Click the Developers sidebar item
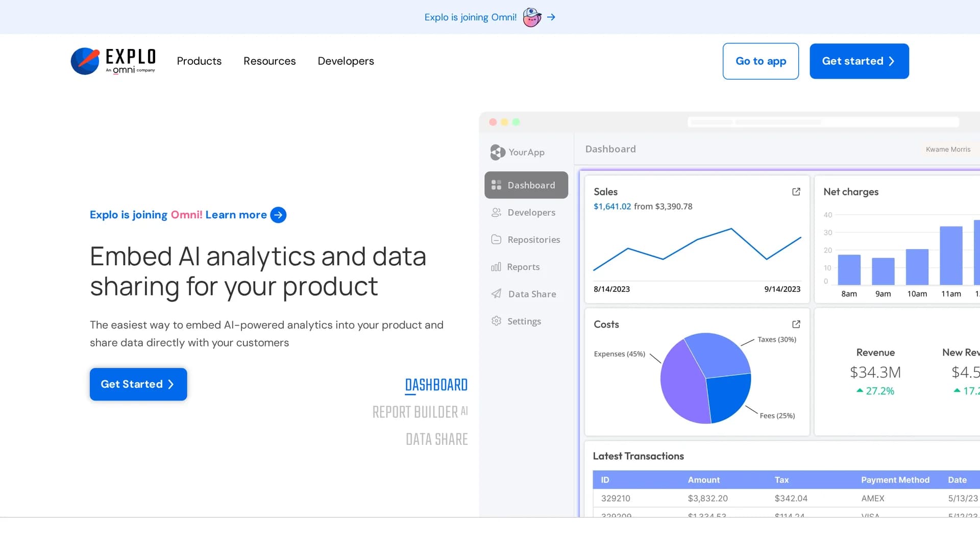Screen dimensions: 980x551 coord(526,212)
